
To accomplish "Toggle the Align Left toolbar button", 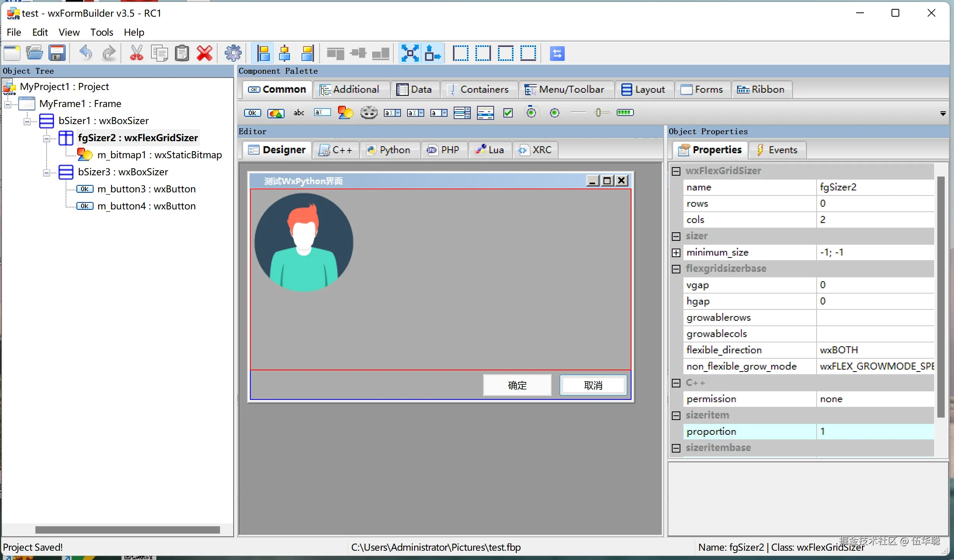I will coord(263,53).
